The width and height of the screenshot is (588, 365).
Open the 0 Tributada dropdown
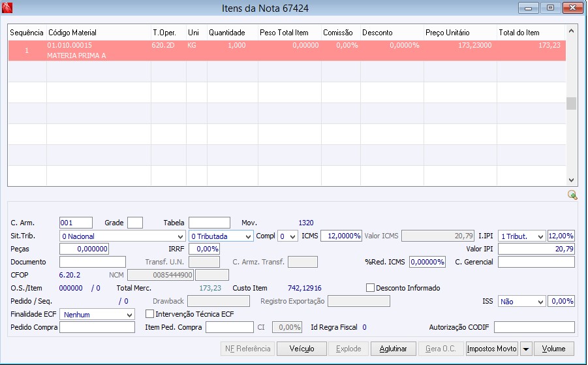[221, 236]
